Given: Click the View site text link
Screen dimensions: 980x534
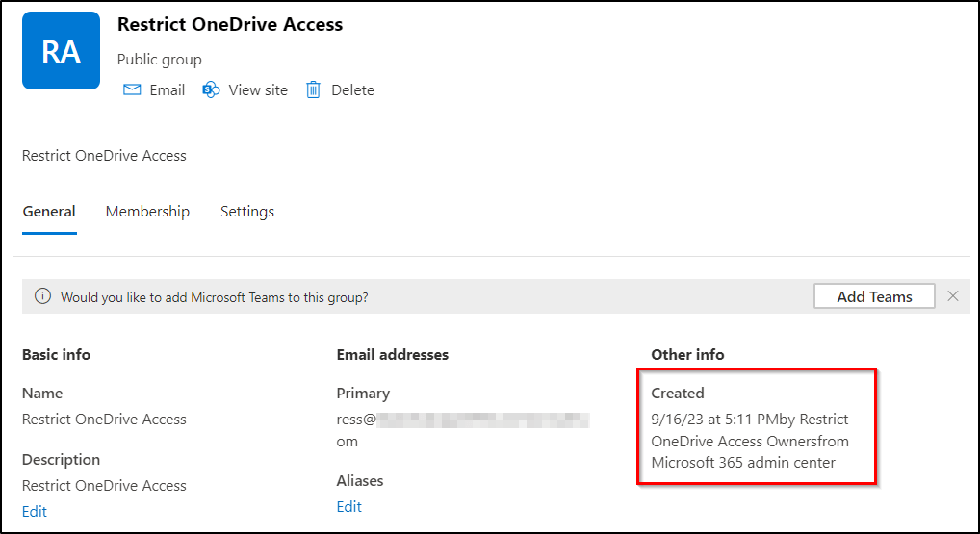Looking at the screenshot, I should pos(258,89).
